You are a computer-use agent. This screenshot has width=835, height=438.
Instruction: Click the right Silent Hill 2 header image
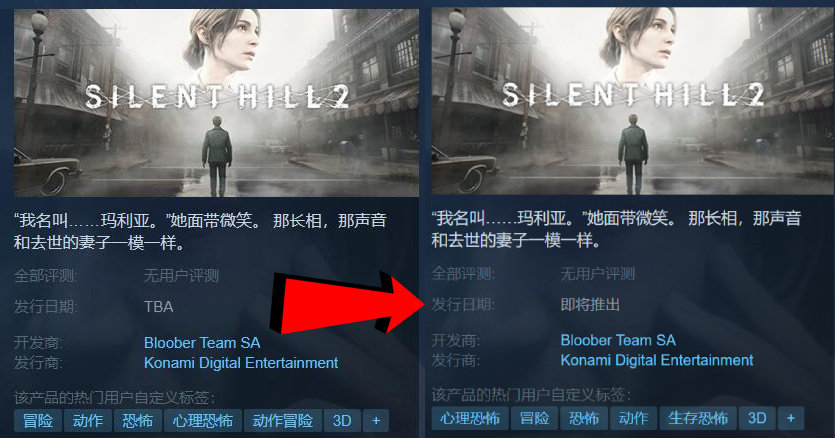632,101
